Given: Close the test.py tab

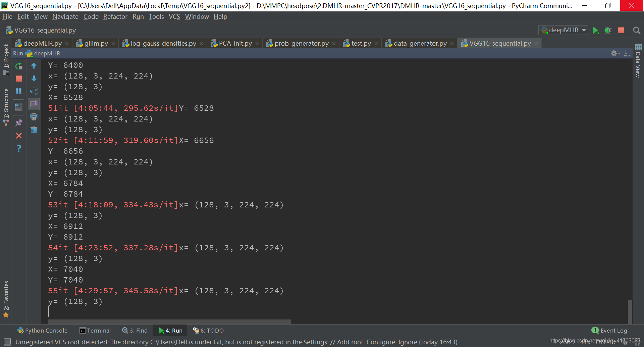Looking at the screenshot, I should [376, 44].
